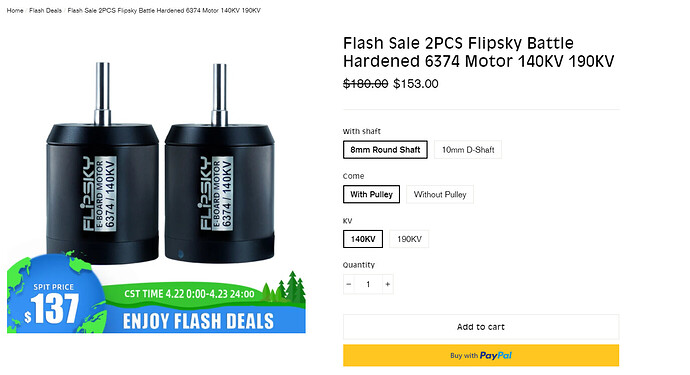Buy with PayPal button

pyautogui.click(x=481, y=355)
